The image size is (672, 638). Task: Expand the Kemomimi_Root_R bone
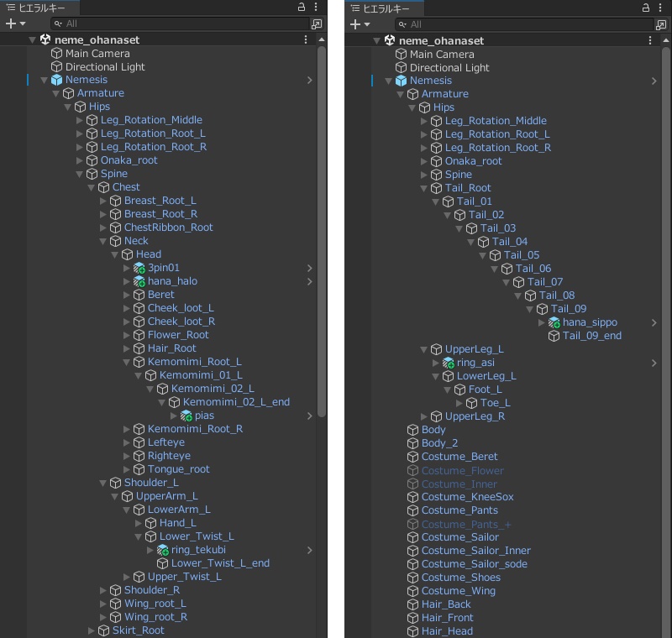pyautogui.click(x=128, y=429)
